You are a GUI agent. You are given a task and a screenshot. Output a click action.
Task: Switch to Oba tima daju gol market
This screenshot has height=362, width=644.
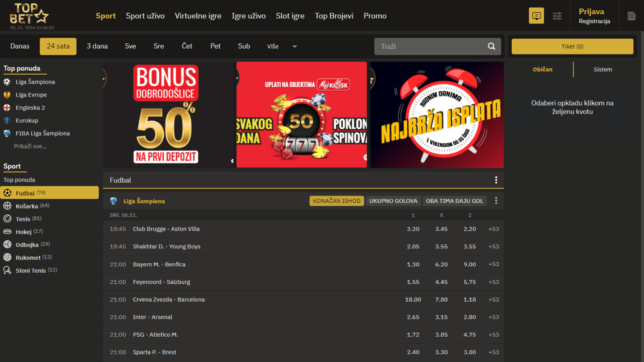455,201
